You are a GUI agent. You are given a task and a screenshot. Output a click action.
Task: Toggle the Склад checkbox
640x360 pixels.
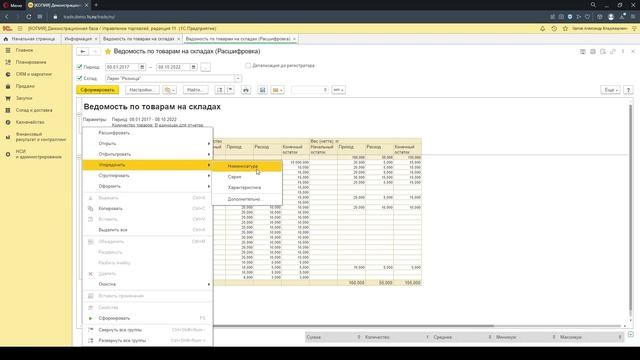tap(80, 78)
